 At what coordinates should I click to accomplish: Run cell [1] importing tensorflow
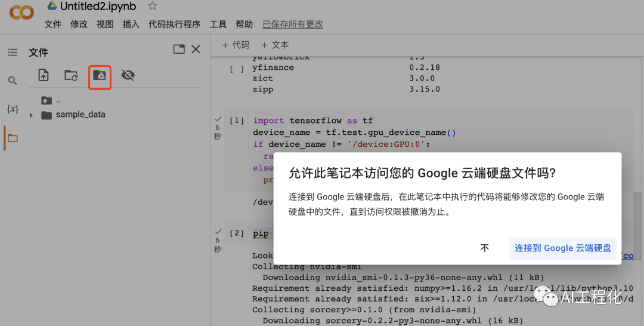(237, 121)
